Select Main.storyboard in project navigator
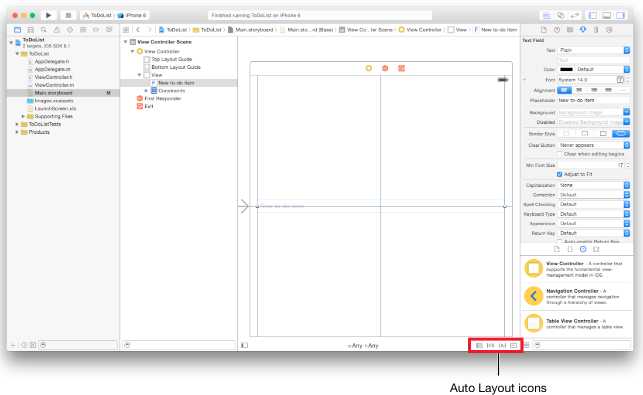 coord(53,93)
